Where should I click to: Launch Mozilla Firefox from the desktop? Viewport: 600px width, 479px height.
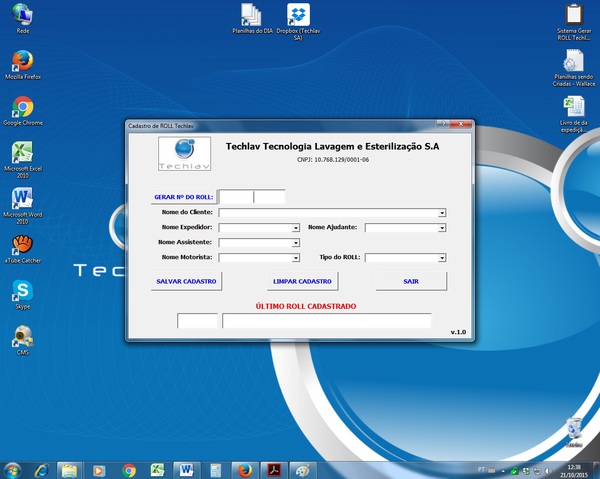[x=23, y=64]
